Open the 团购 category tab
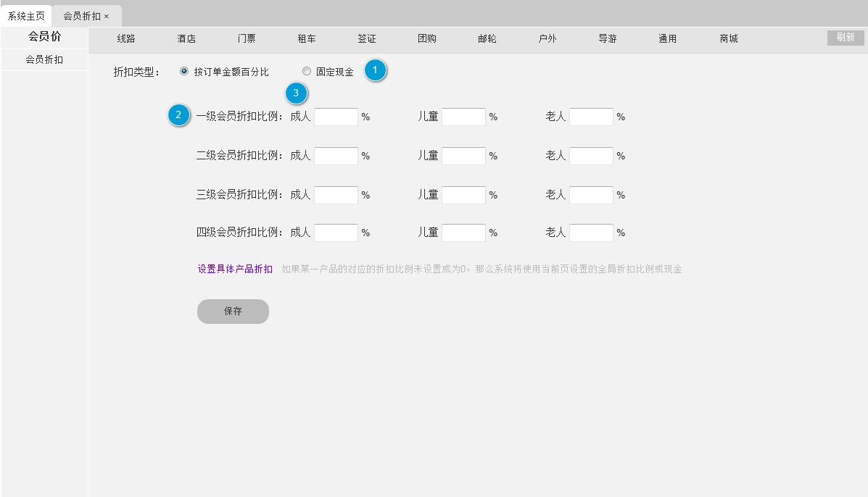Viewport: 868px width, 497px height. tap(427, 39)
